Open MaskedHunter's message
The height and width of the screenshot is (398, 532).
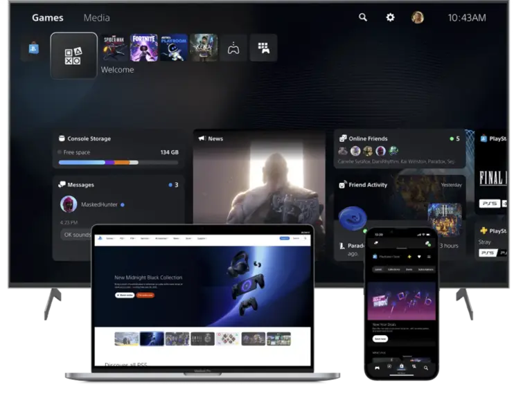(x=99, y=204)
